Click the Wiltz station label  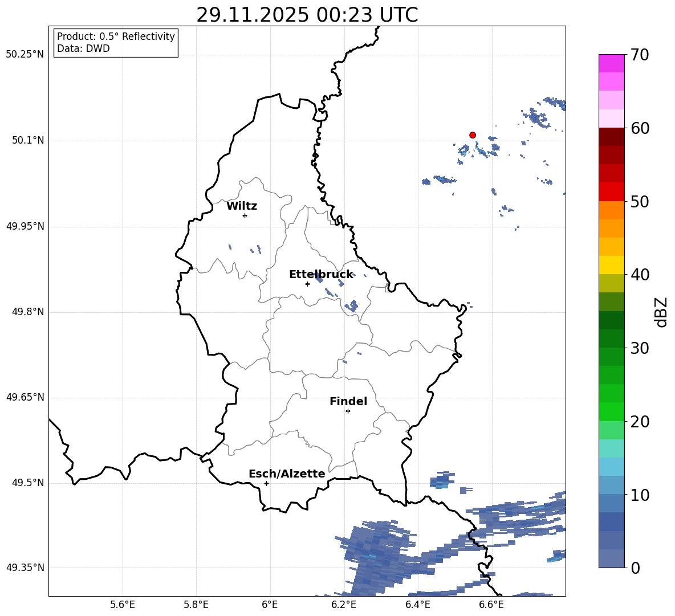tap(242, 206)
